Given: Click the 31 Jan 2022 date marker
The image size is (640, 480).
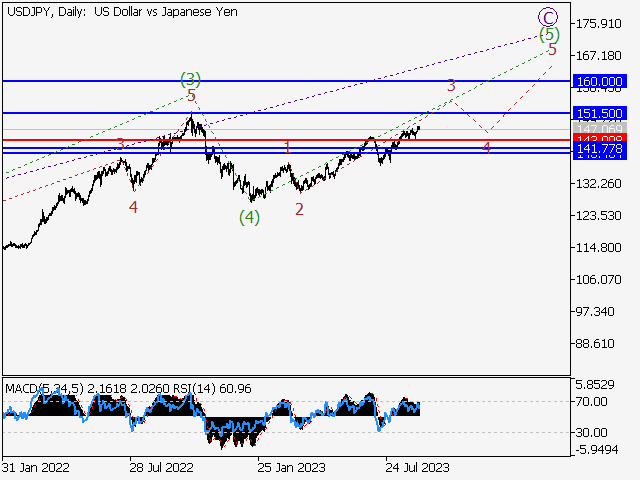Looking at the screenshot, I should pos(34,467).
